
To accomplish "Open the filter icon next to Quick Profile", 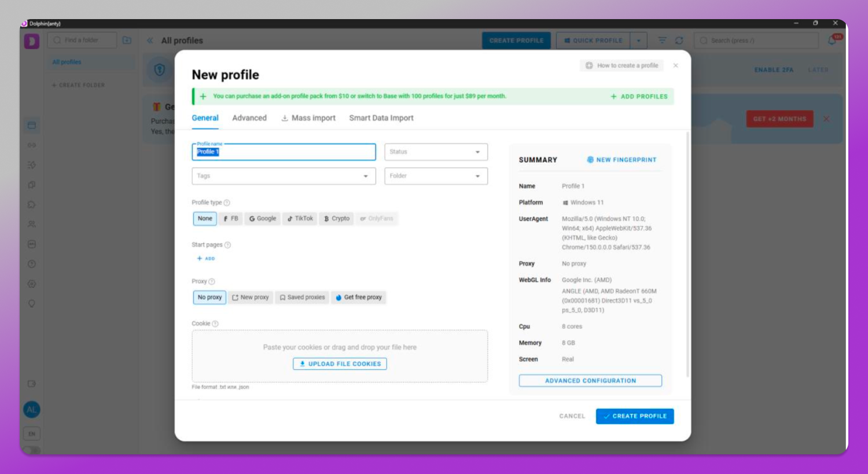I will (662, 41).
